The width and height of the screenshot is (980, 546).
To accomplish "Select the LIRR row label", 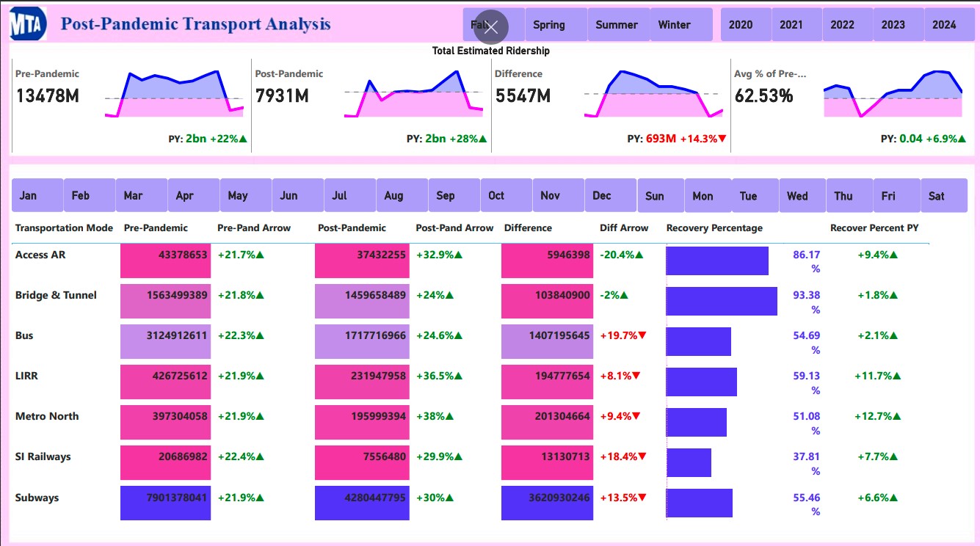I will [x=26, y=376].
